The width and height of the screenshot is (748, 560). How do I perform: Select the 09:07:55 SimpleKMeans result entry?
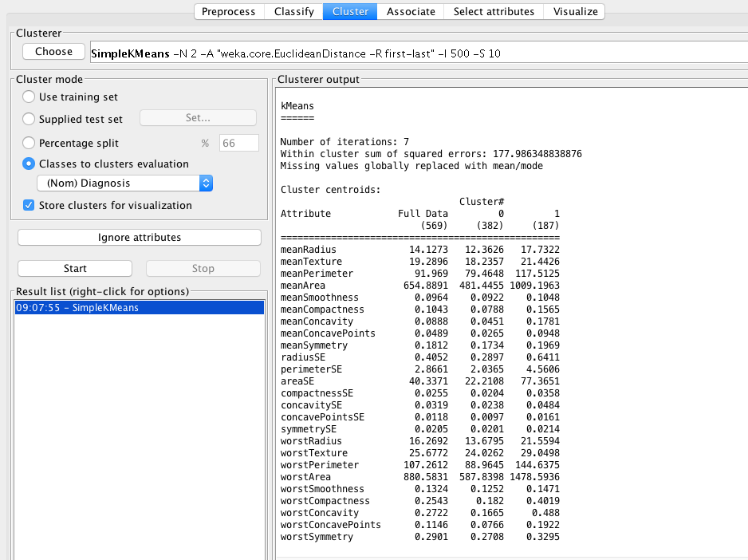[140, 307]
